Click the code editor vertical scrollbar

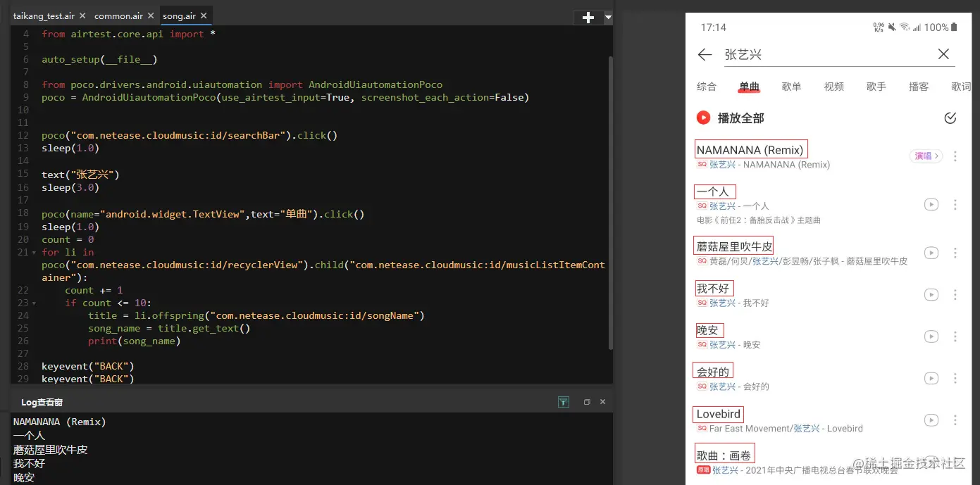(609, 203)
